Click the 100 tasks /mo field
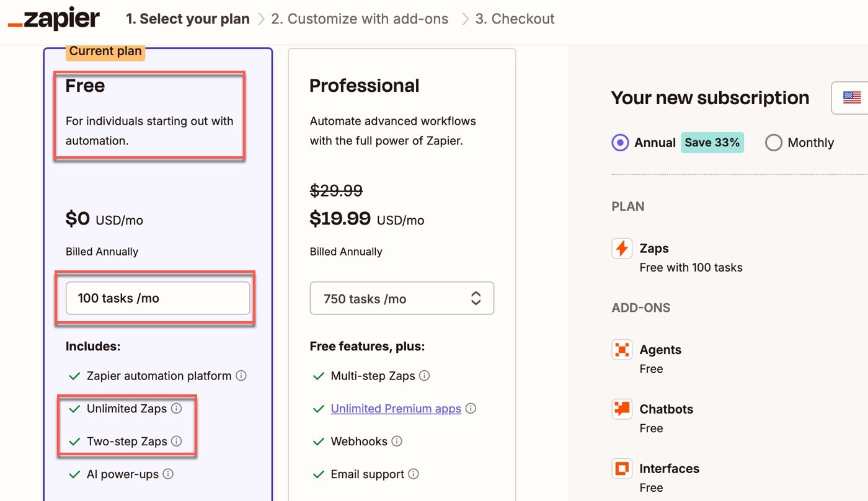 158,298
